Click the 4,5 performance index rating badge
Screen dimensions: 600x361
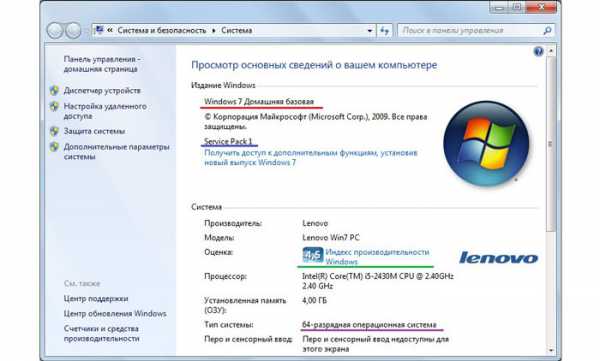coord(313,255)
